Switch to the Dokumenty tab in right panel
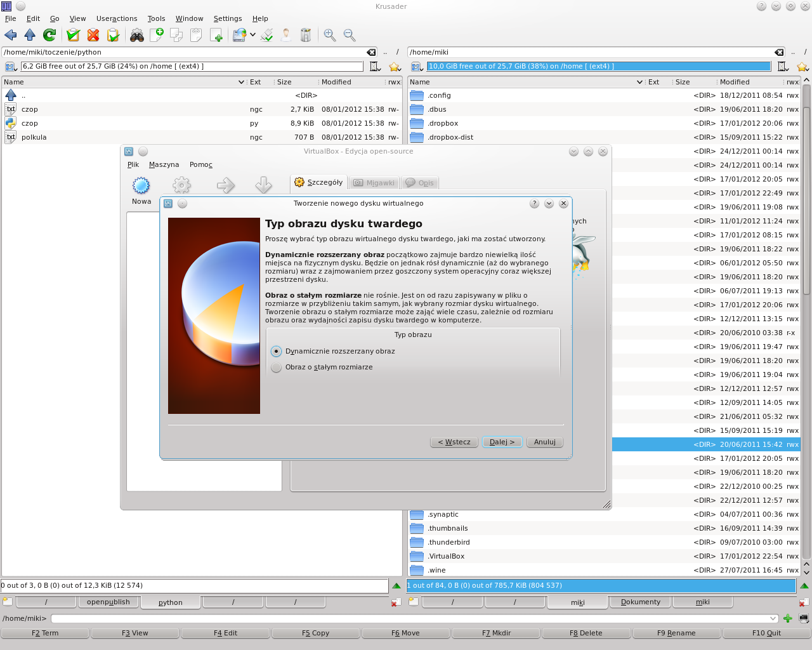The image size is (812, 650). click(641, 602)
